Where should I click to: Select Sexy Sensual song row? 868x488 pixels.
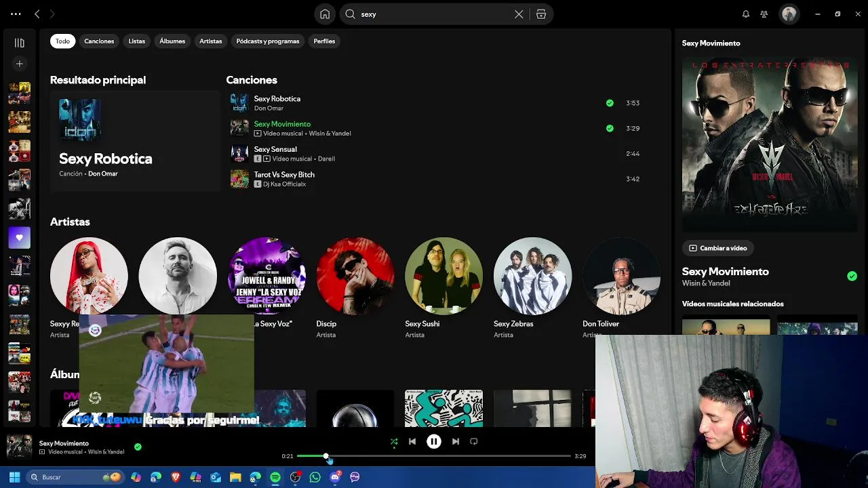(437, 154)
